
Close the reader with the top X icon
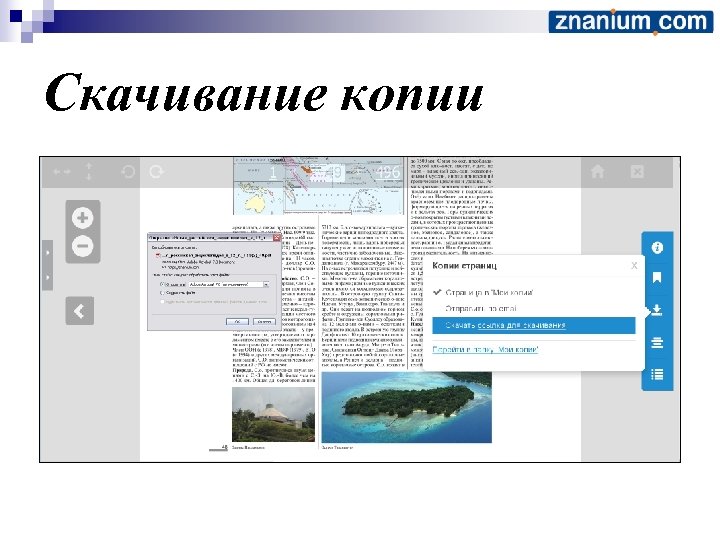[x=637, y=172]
